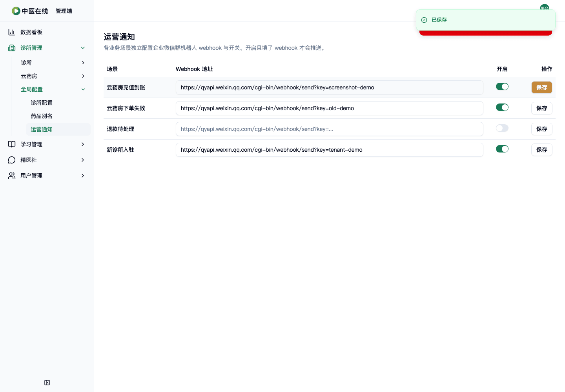Collapse the sidebar with the bottom panel icon

click(x=47, y=383)
